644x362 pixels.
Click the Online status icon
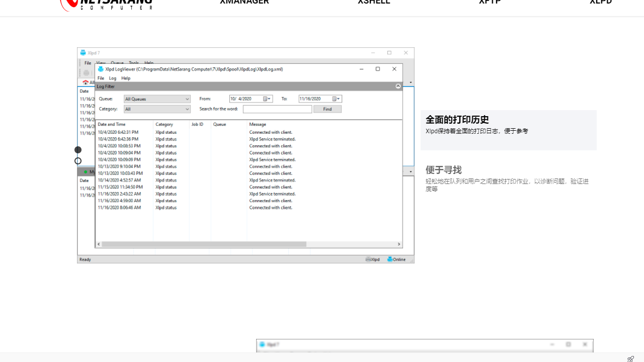(389, 259)
